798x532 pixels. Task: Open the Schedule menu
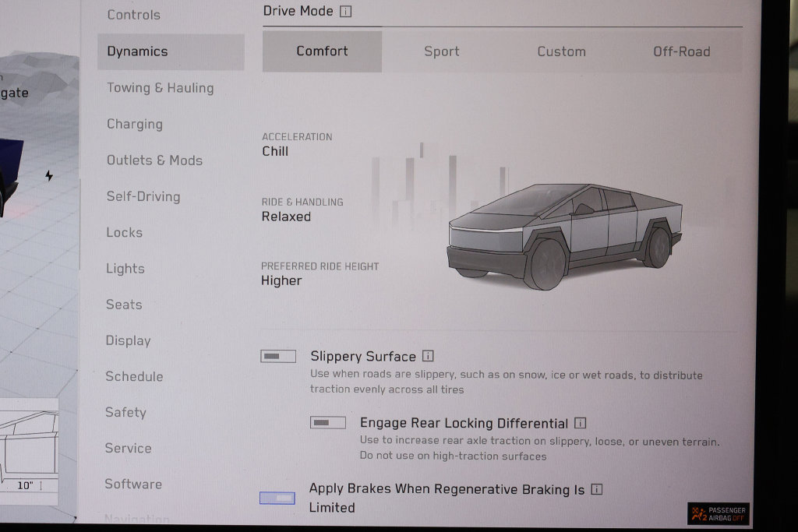pos(134,376)
